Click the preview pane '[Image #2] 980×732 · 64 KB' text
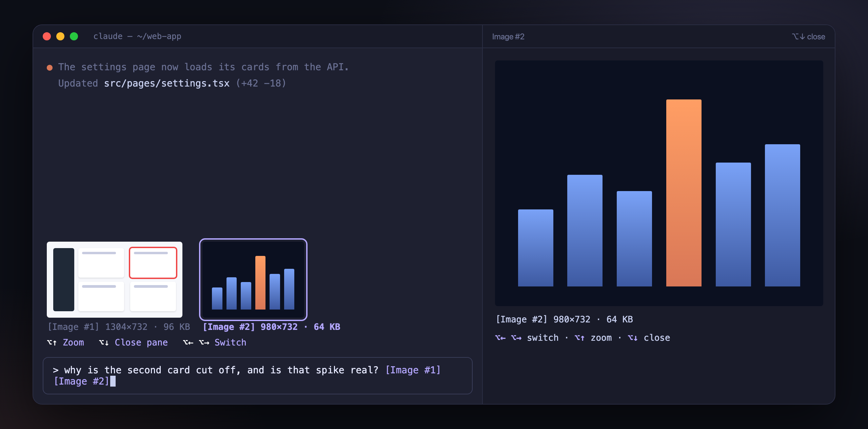The height and width of the screenshot is (429, 868). click(564, 319)
